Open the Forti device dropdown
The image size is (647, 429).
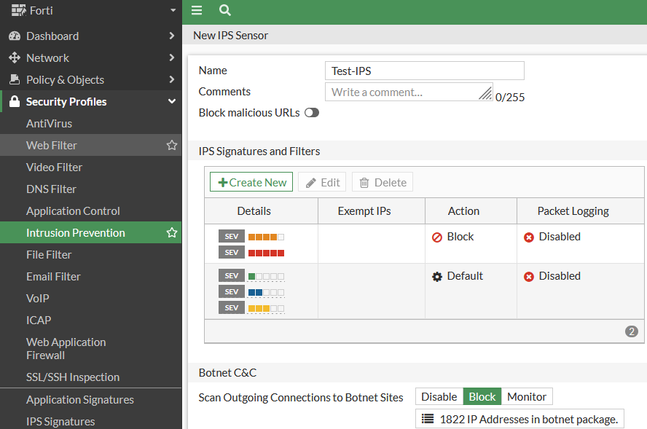(x=173, y=11)
